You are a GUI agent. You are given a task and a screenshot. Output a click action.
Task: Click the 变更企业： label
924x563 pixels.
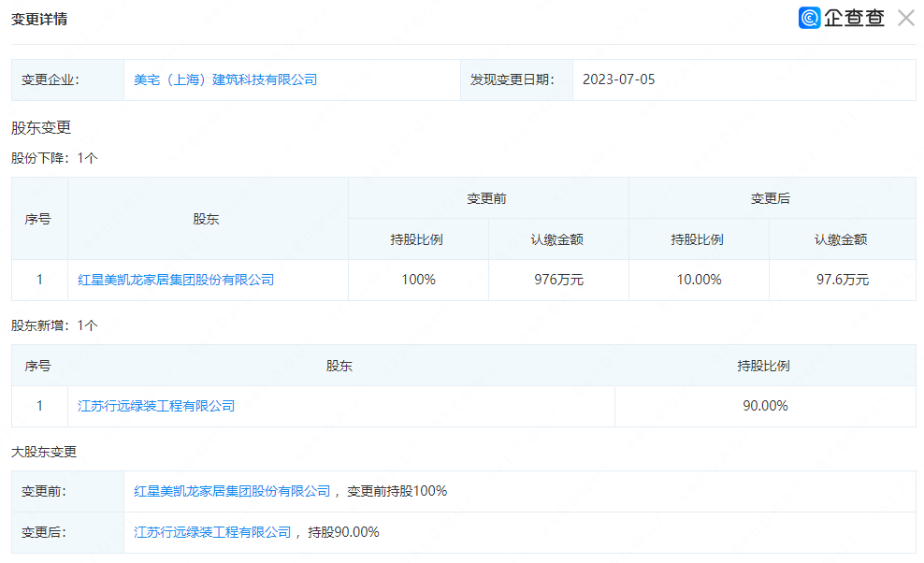(51, 79)
